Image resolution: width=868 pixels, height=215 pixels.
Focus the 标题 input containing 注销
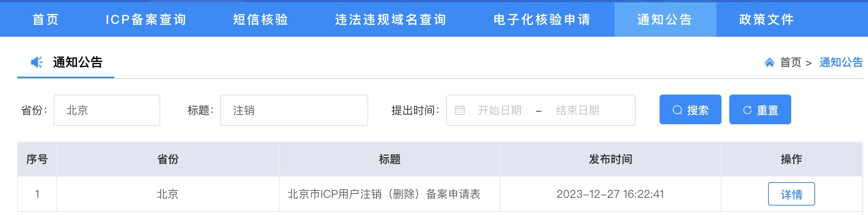[x=294, y=110]
